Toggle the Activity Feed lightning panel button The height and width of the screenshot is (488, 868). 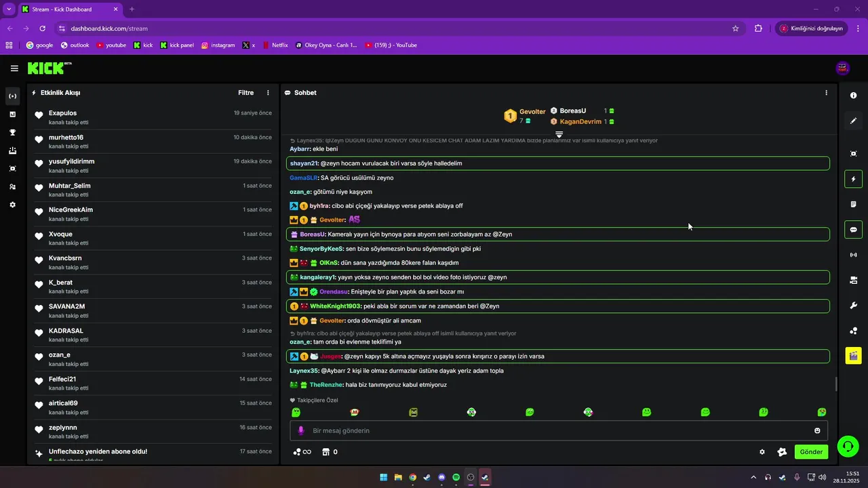coord(853,180)
